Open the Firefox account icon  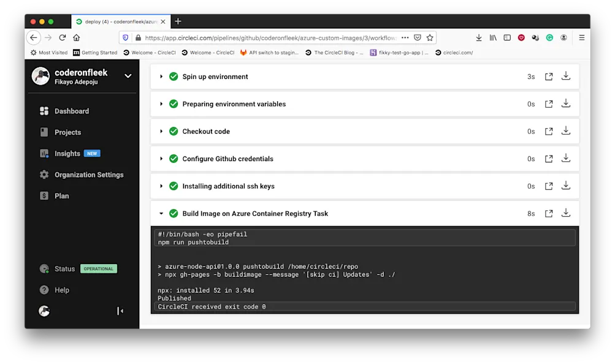(x=563, y=37)
